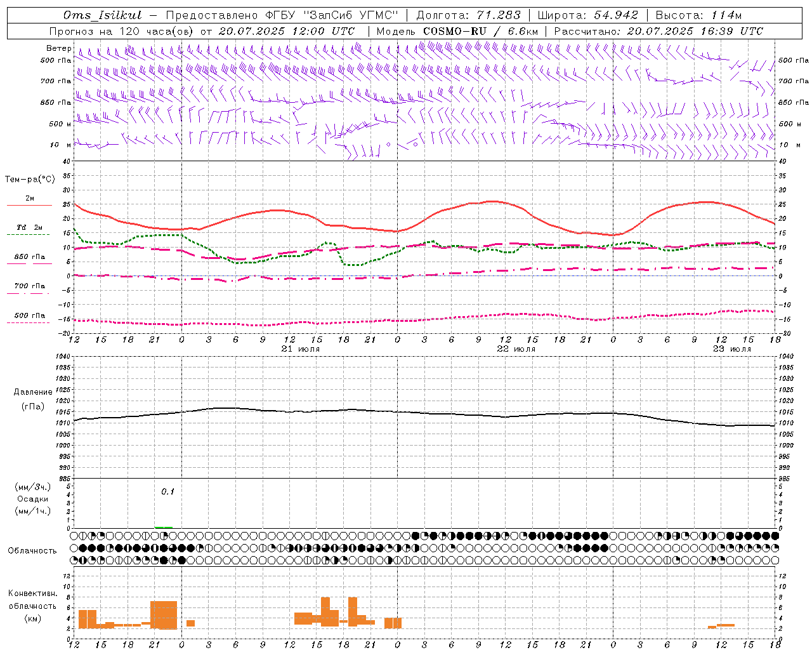Image resolution: width=812 pixels, height=650 pixels.
Task: Click the black pressure curve line
Action: [x=424, y=413]
